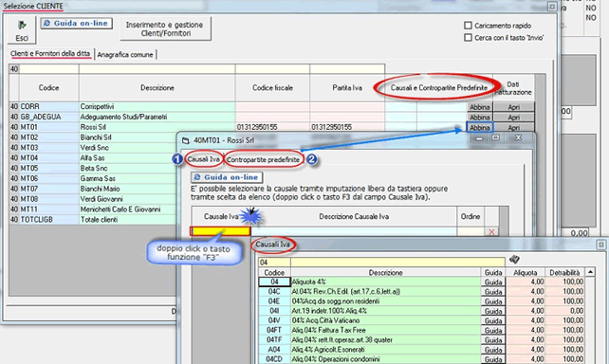Switch to Anagrafica comune tab
The height and width of the screenshot is (364, 609).
coord(125,55)
